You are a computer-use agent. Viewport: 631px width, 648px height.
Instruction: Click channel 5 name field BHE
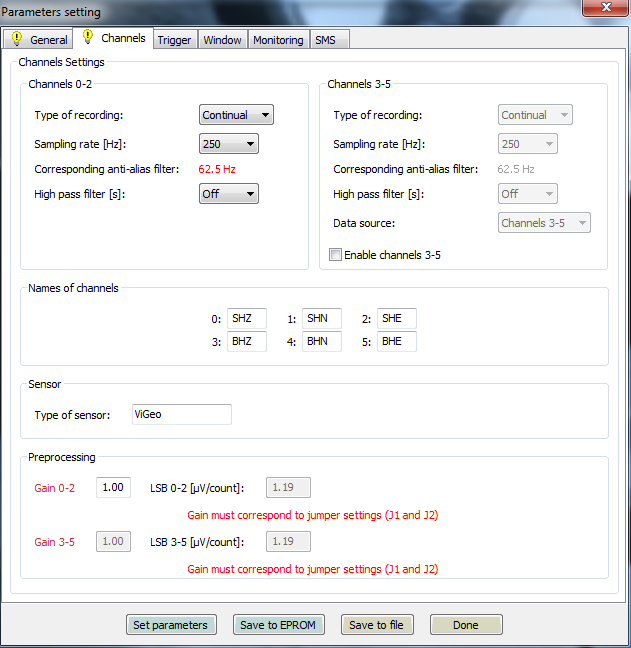pos(397,341)
